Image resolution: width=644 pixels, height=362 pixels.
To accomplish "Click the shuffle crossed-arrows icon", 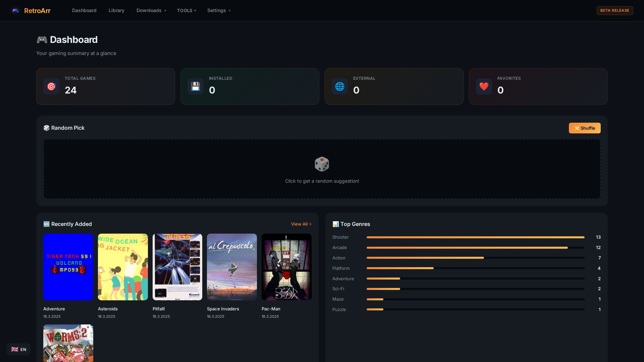I will click(x=577, y=128).
